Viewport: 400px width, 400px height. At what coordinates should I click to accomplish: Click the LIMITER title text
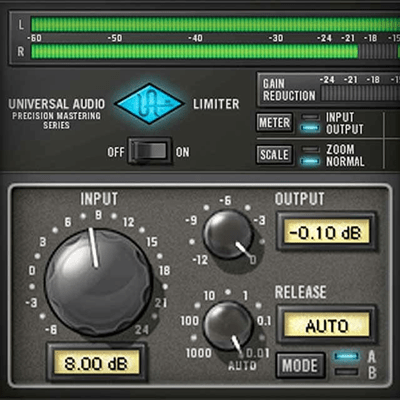[x=216, y=104]
